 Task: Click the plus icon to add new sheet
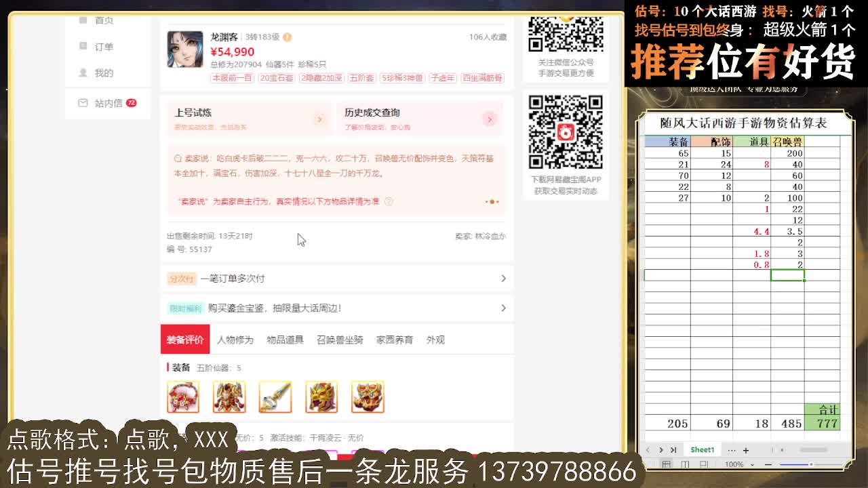tap(746, 449)
